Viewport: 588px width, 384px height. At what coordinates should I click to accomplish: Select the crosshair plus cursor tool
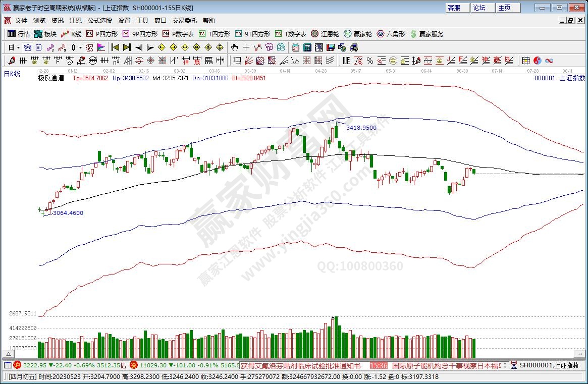(246, 47)
